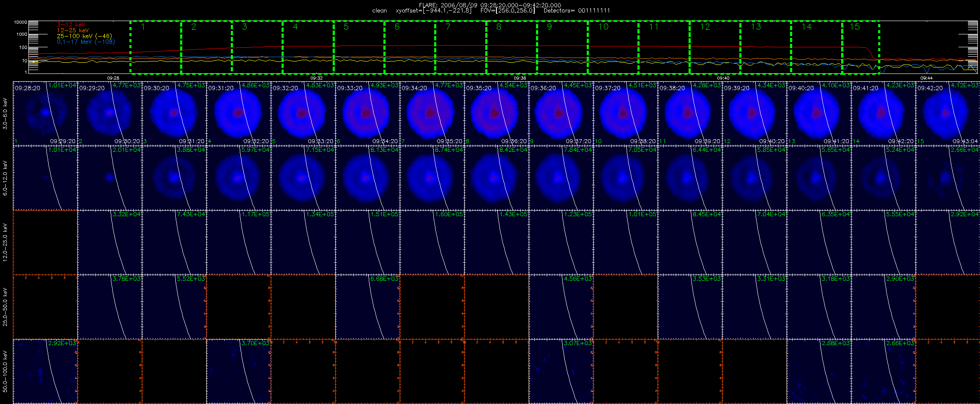The height and width of the screenshot is (404, 980).
Task: Click the 12-25 keV orange legend entry
Action: click(x=73, y=31)
